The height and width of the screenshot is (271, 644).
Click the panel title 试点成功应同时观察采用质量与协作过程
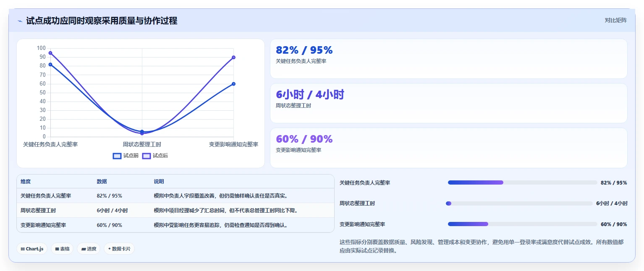coord(102,21)
